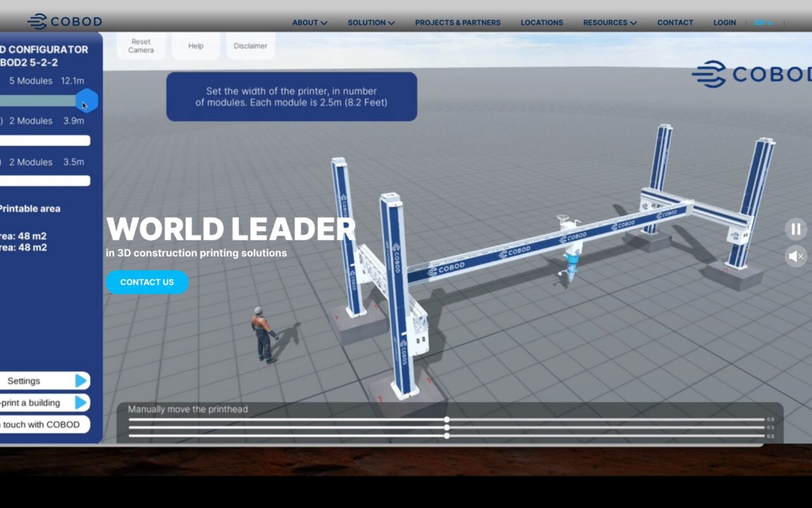This screenshot has height=508, width=812.
Task: Click the '12.1m' width value
Action: [72, 81]
